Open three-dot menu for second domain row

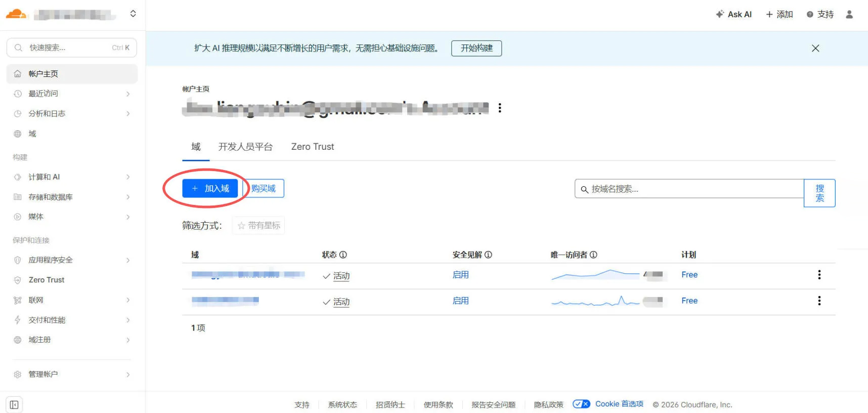point(819,301)
